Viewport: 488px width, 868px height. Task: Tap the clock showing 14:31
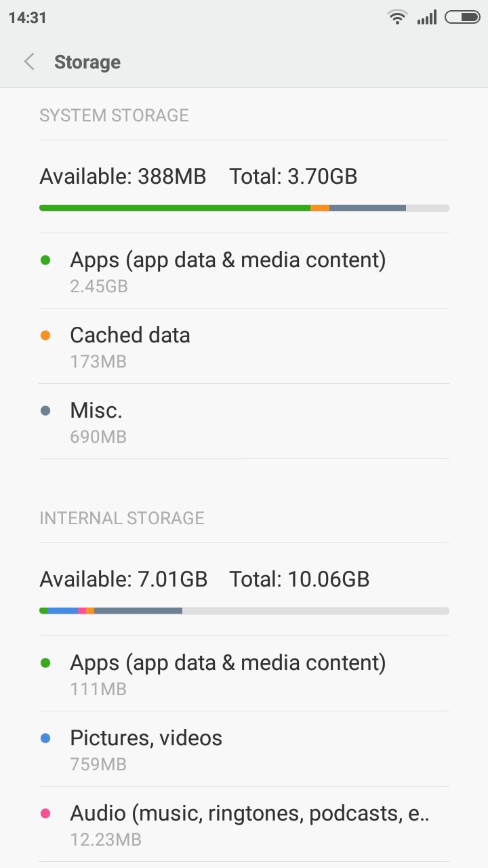pos(28,18)
